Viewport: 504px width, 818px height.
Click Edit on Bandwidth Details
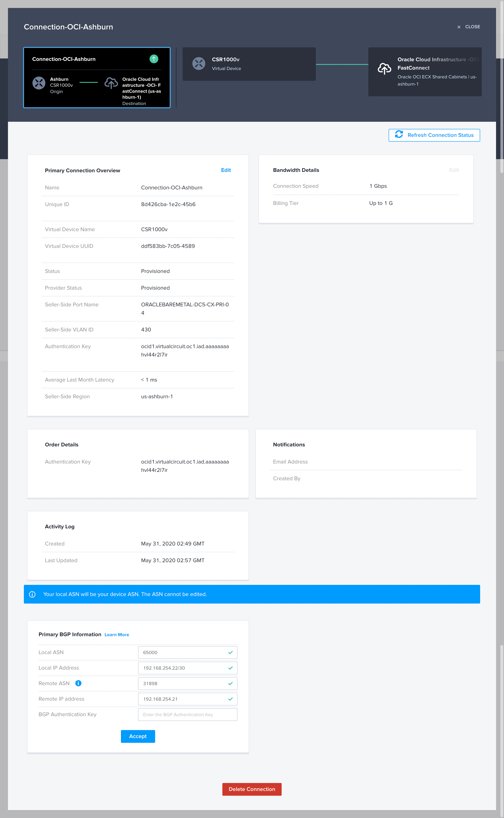(454, 170)
